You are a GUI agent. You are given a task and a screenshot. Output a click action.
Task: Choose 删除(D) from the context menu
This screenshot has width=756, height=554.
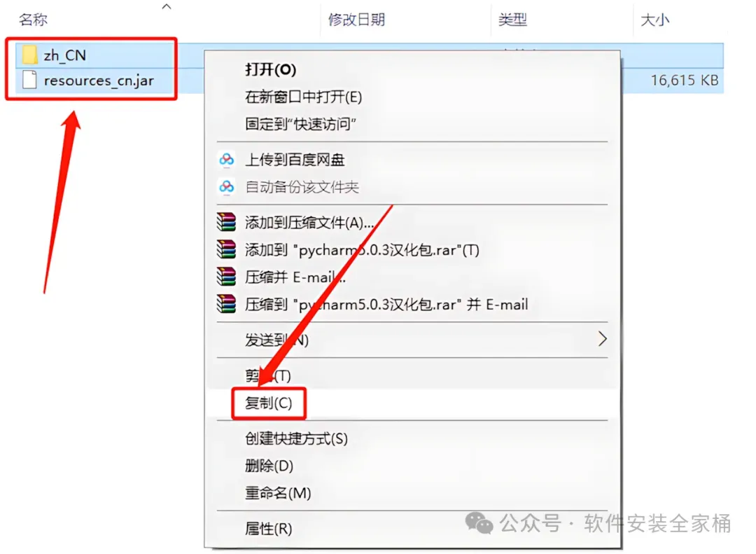tap(269, 466)
